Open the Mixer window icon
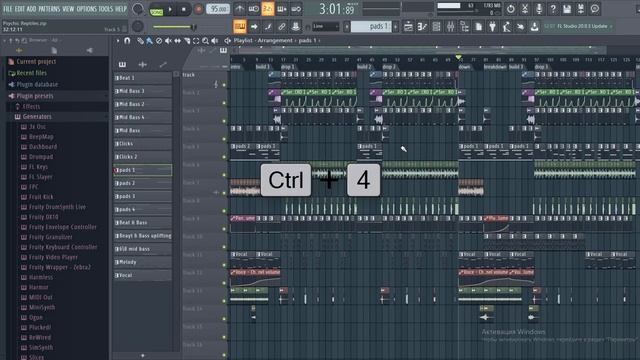 coord(450,27)
